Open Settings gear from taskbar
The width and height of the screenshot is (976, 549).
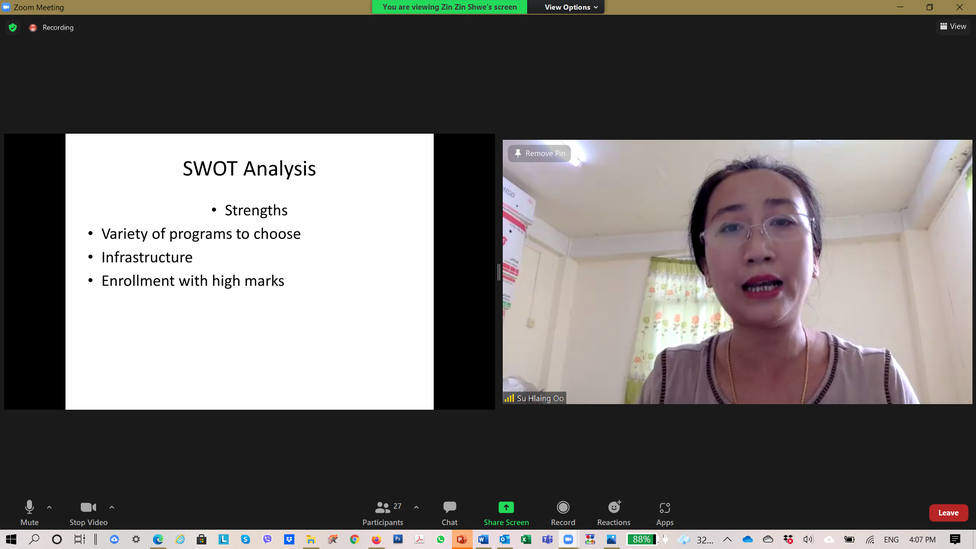coord(136,540)
